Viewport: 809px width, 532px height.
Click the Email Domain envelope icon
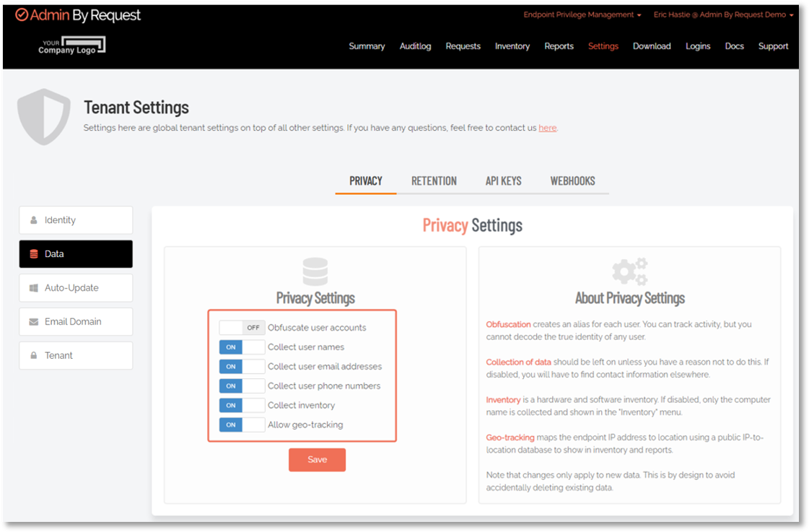pos(34,322)
